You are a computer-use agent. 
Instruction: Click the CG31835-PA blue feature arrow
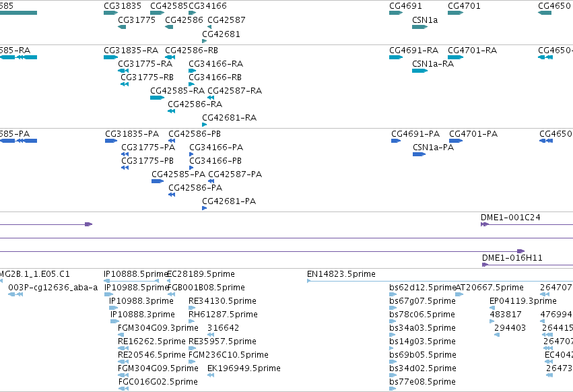point(111,141)
